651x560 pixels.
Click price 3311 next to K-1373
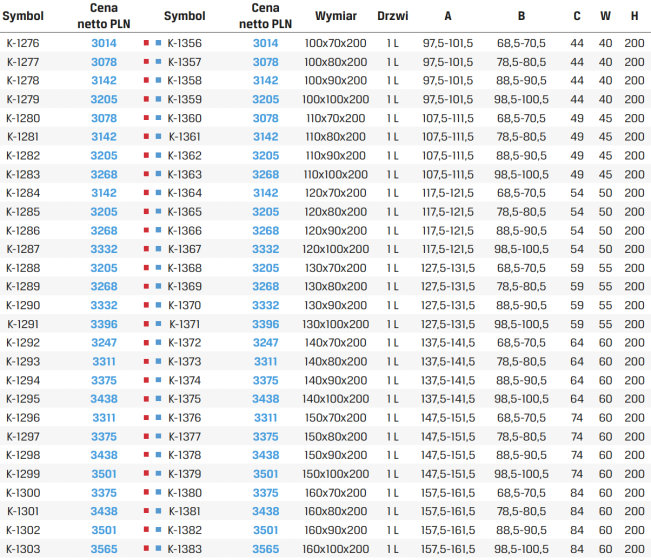(x=266, y=362)
